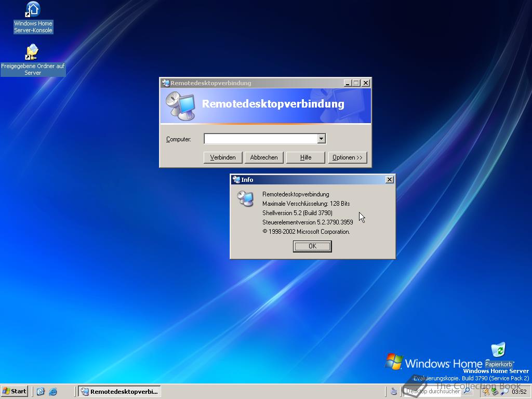Click the Remotedesktopverbindung title bar system icon

(166, 83)
